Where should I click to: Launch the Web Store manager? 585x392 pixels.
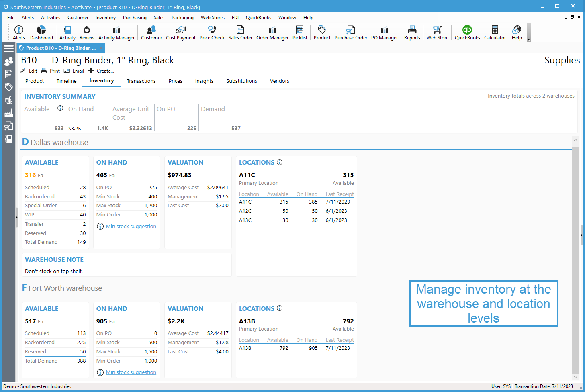coord(437,32)
